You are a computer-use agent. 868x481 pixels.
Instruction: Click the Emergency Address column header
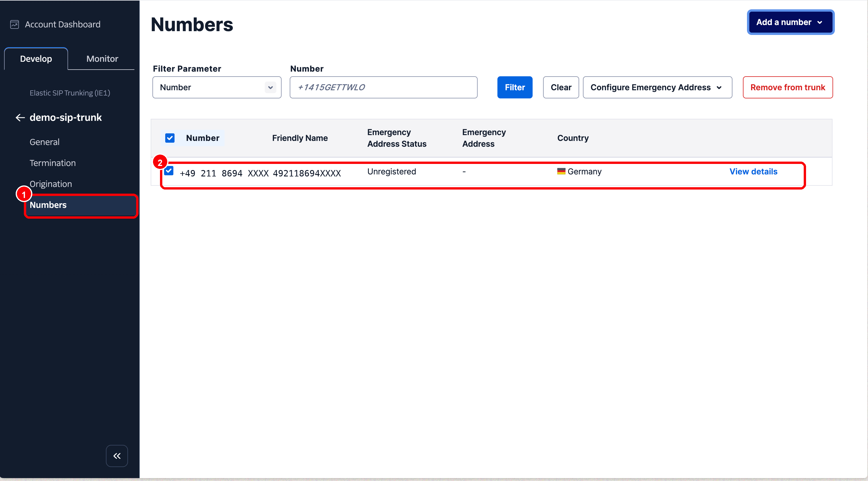pos(484,138)
